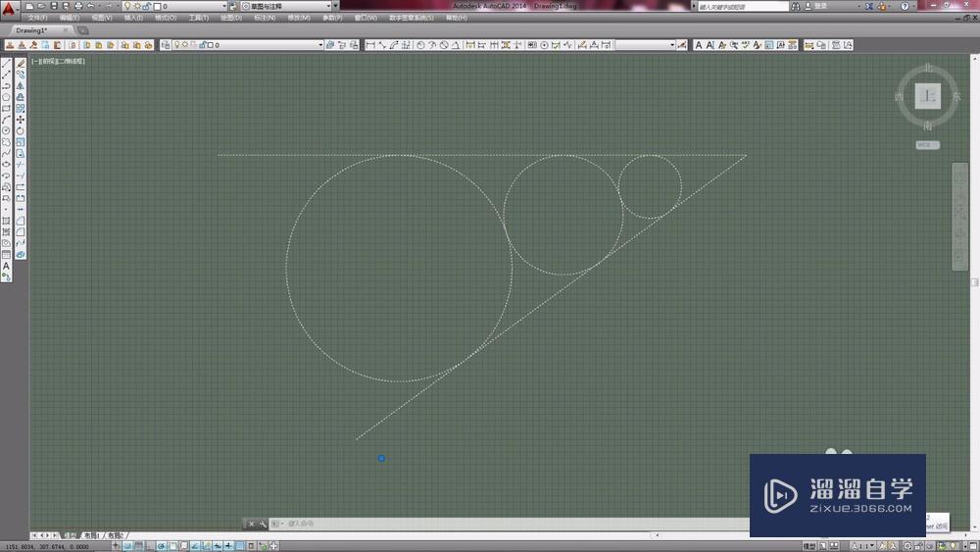
Task: Open the Layer Properties Manager icon
Action: pos(166,45)
